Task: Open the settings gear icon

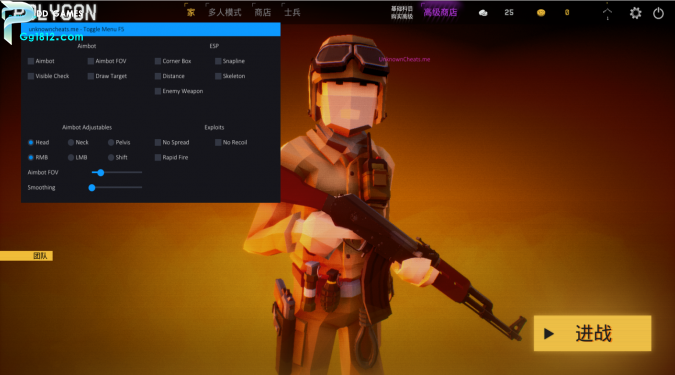Action: pyautogui.click(x=635, y=13)
